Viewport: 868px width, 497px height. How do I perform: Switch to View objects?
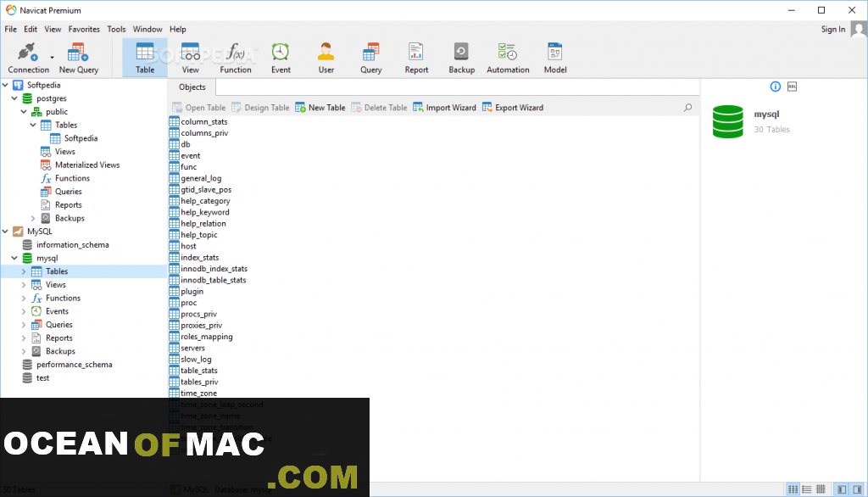click(191, 58)
